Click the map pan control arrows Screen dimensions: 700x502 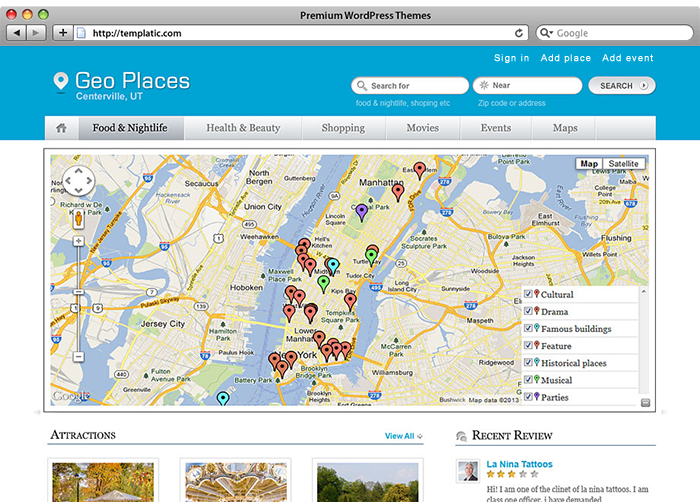coord(79,180)
